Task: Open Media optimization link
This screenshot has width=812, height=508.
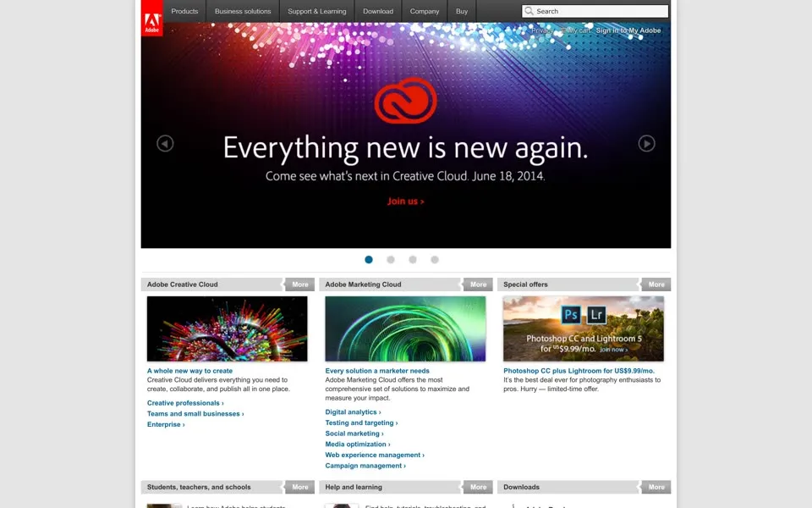Action: tap(358, 444)
